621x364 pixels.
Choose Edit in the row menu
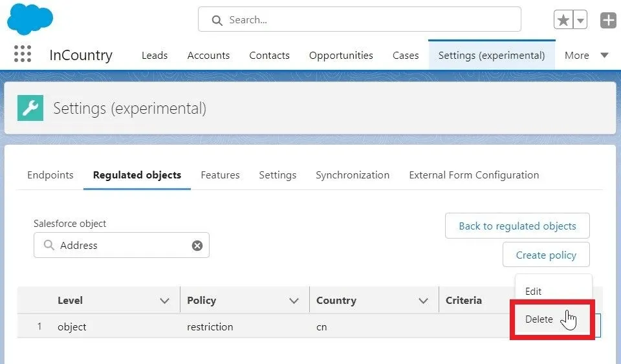tap(534, 292)
